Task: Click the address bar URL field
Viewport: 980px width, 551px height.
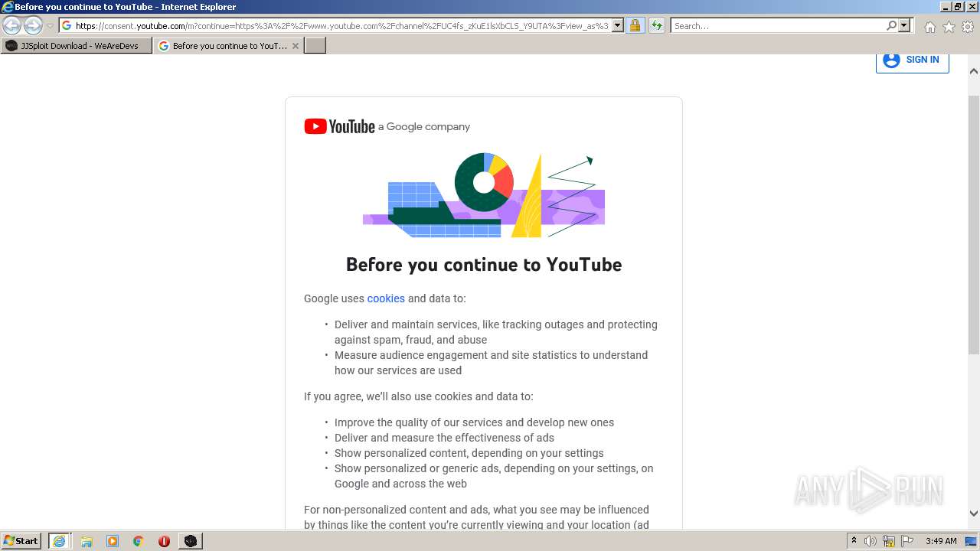Action: coord(341,26)
